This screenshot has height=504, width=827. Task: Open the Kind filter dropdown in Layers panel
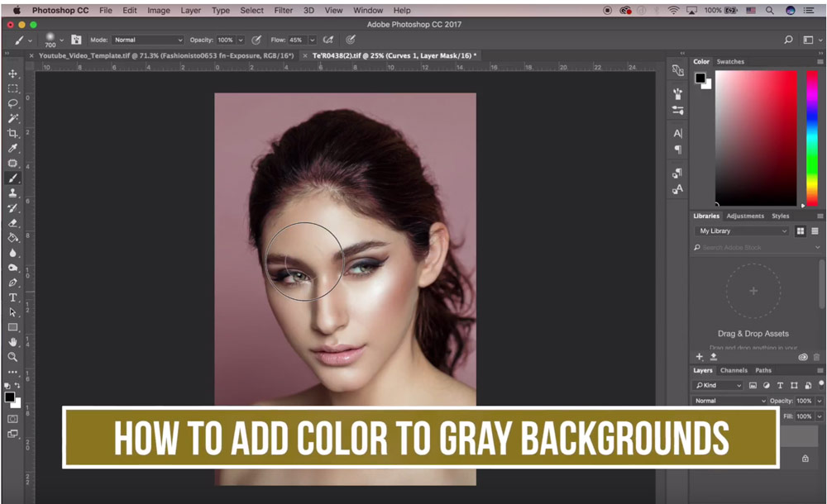[x=718, y=385]
